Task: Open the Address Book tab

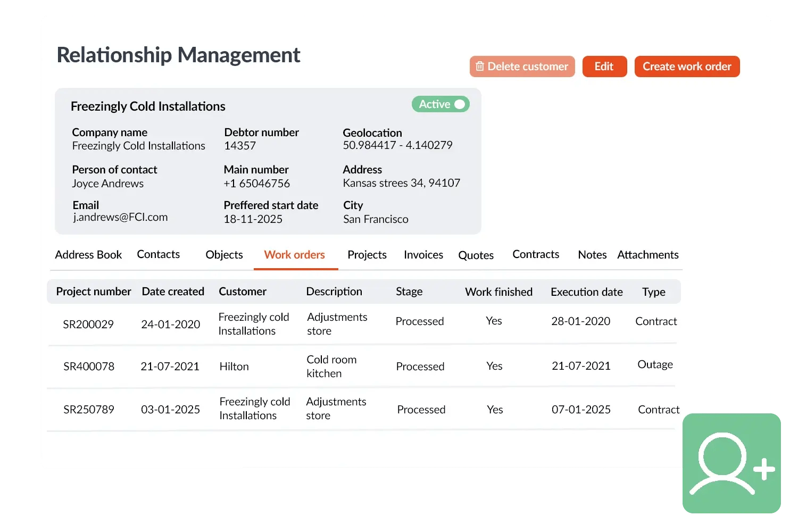Action: [88, 255]
